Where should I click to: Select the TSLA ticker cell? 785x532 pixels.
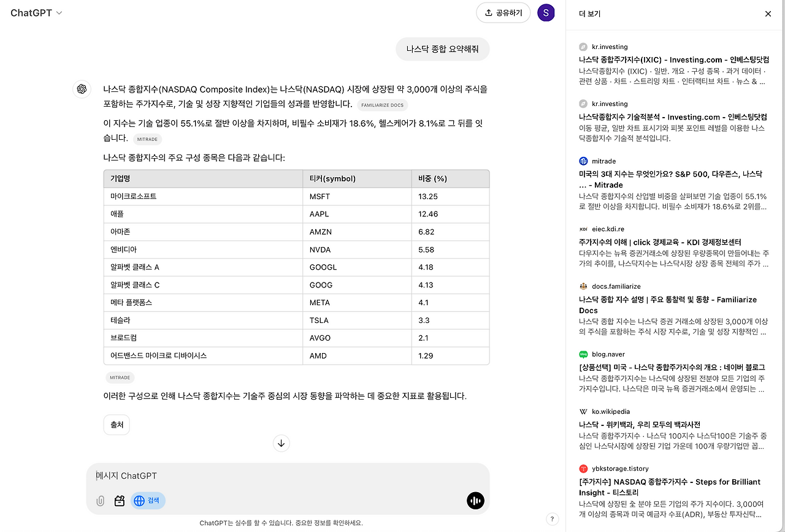[x=357, y=321]
